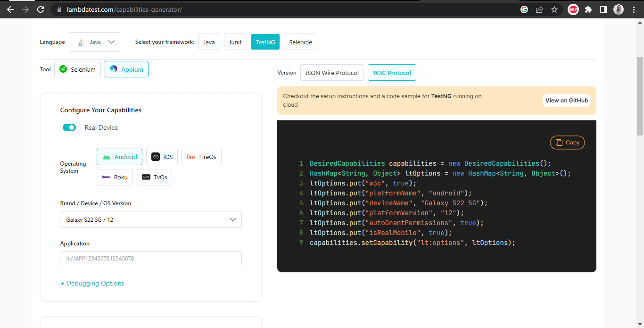
Task: Expand the Debugging Options section
Action: point(92,283)
